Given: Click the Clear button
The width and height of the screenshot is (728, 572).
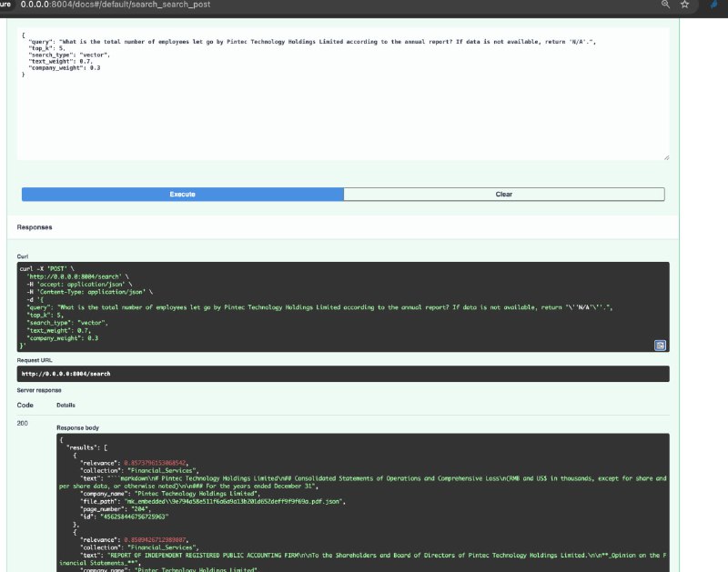Looking at the screenshot, I should tap(504, 195).
